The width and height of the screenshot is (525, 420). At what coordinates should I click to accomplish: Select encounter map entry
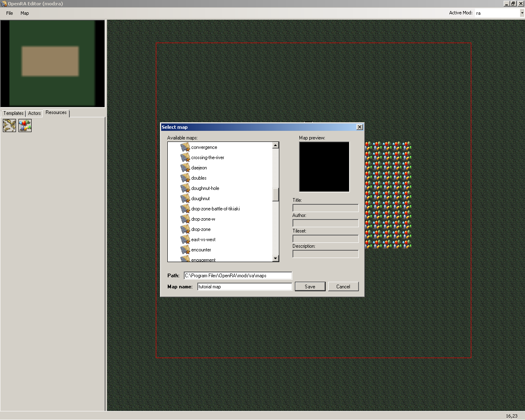pos(201,250)
